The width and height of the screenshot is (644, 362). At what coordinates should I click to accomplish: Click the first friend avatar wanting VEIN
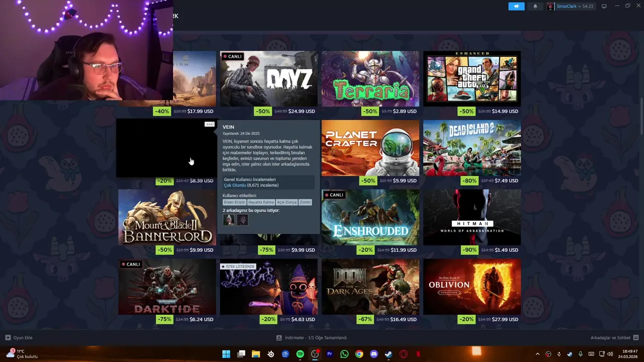(x=228, y=220)
